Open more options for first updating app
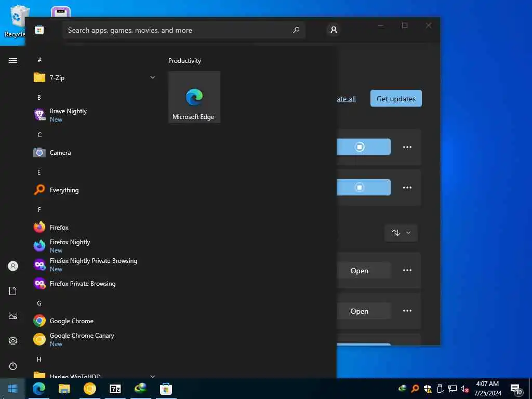Screen dimensions: 532x399 [x=407, y=147]
